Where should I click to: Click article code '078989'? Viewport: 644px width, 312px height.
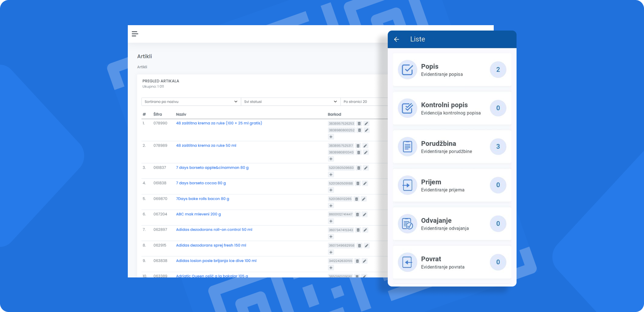[x=160, y=146]
